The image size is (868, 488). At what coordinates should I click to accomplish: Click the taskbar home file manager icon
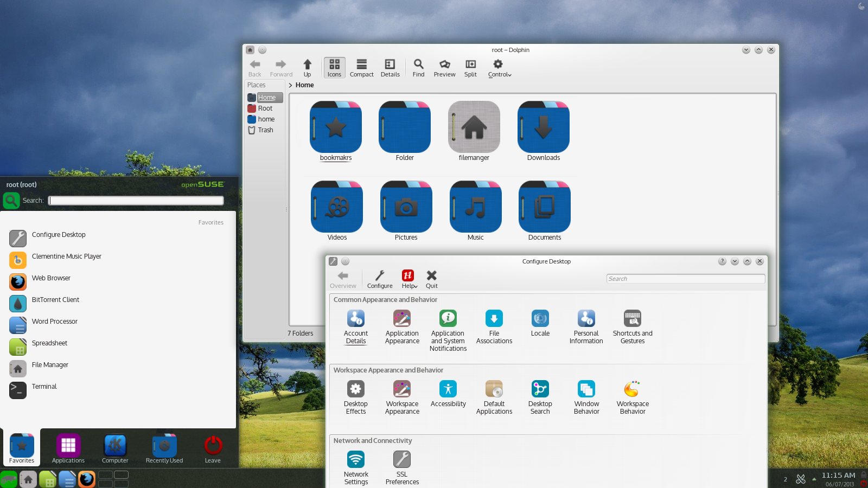coord(28,479)
